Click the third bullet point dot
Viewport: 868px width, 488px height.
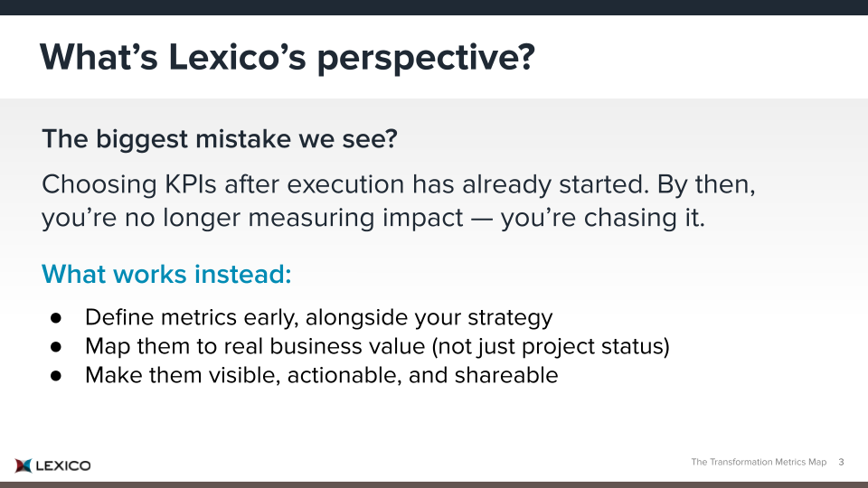coord(56,376)
